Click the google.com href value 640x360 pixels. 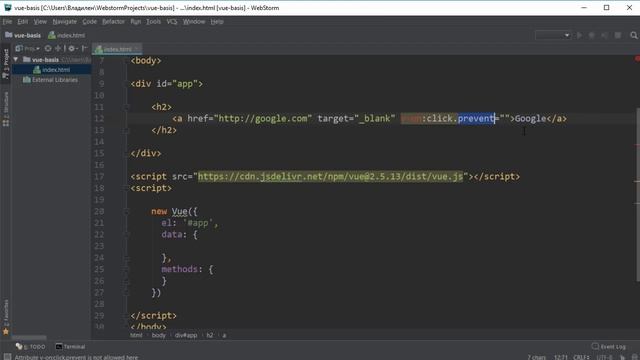[x=263, y=119]
